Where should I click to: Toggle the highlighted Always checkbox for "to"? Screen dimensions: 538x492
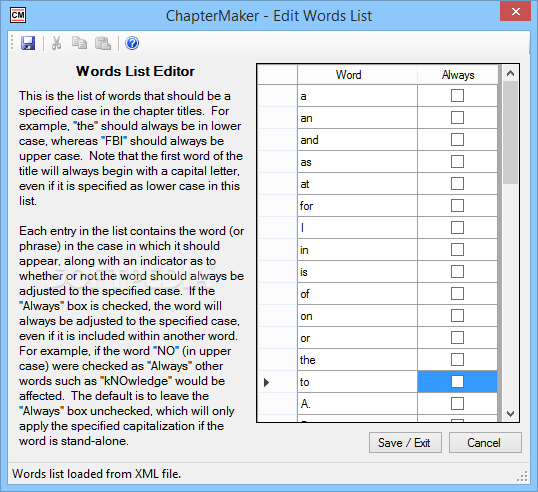[x=457, y=381]
